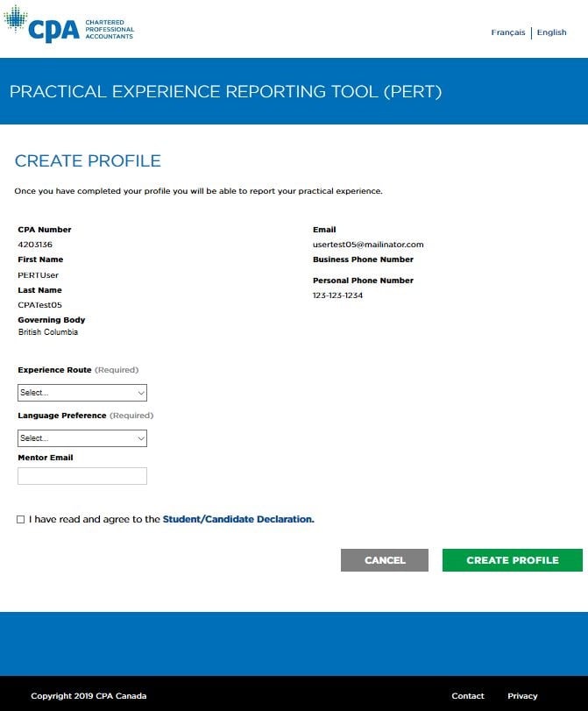Click the email address usertest05@mailinator.com
The image size is (588, 711).
368,245
